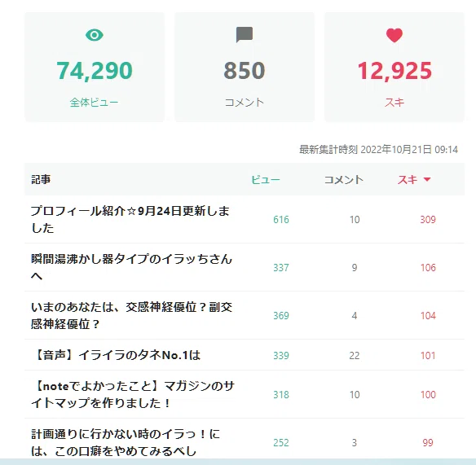Screen dimensions: 476x465
Task: Select the 850 コメント card
Action: point(245,67)
